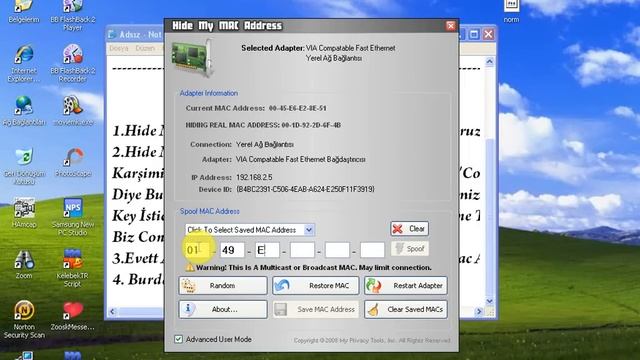The height and width of the screenshot is (360, 640).
Task: Click the second MAC octet field containing 49
Action: 232,250
